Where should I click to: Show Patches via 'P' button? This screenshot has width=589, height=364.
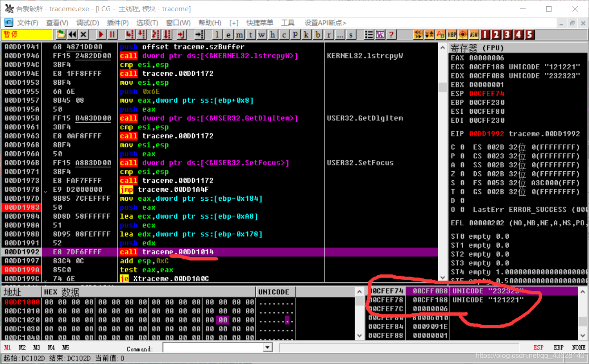tap(295, 35)
